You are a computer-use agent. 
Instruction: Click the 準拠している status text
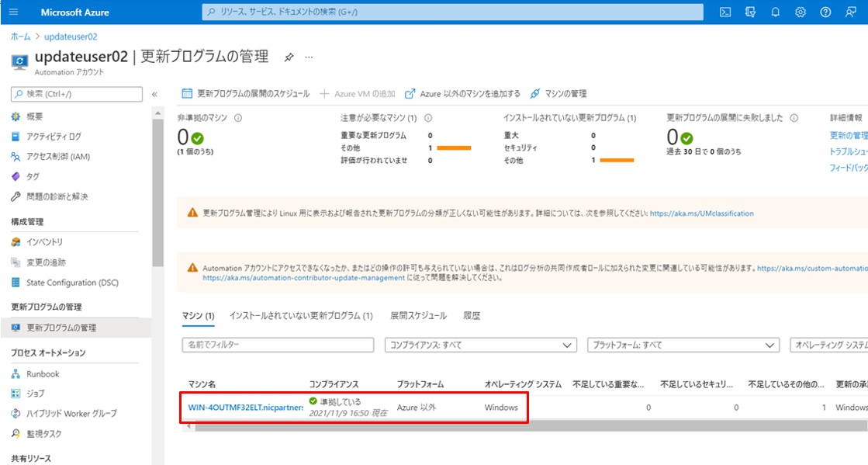(341, 402)
